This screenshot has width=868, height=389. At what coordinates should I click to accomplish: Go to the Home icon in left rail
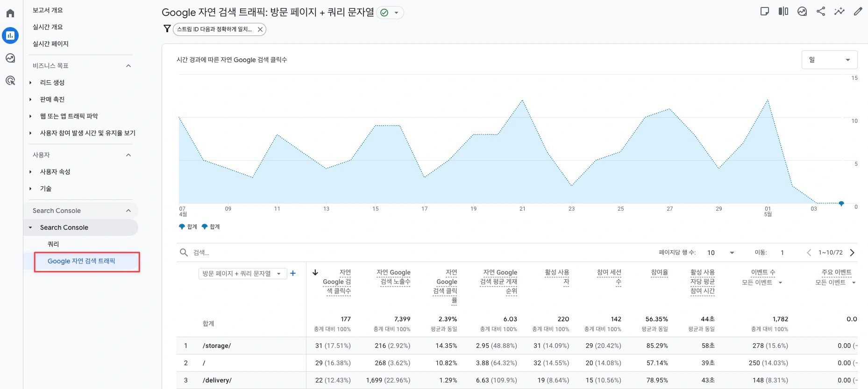(x=10, y=13)
